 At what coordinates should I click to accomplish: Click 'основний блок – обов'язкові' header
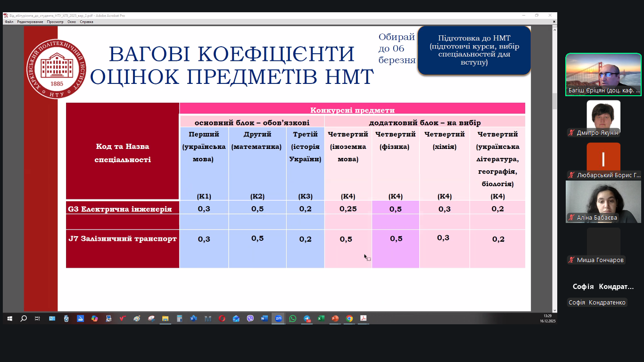(x=252, y=123)
